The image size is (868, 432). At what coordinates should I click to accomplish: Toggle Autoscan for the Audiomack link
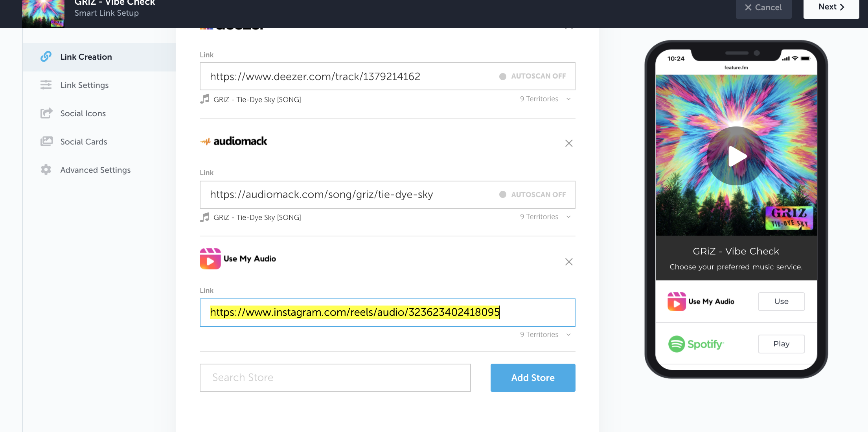coord(533,195)
